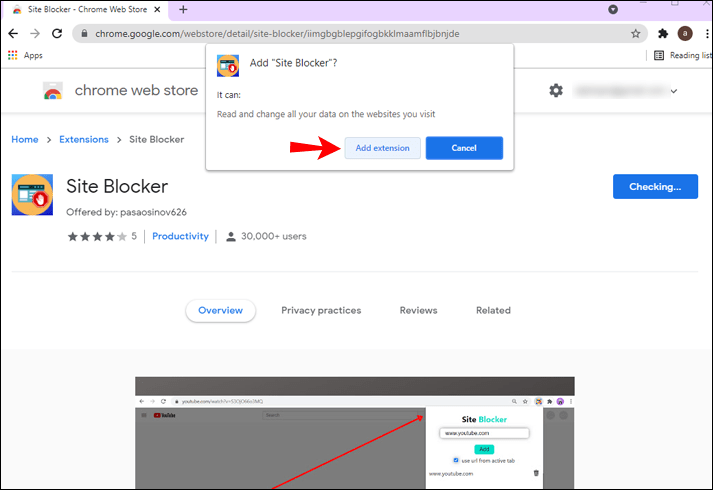The height and width of the screenshot is (490, 713).
Task: Expand the account email dropdown arrow
Action: pos(674,91)
